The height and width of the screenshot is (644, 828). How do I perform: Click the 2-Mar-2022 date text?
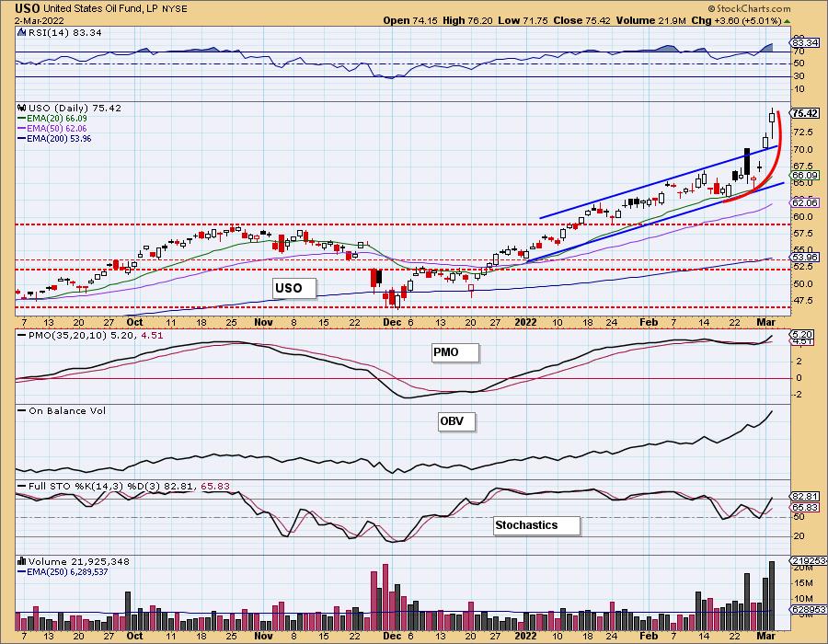pyautogui.click(x=39, y=20)
